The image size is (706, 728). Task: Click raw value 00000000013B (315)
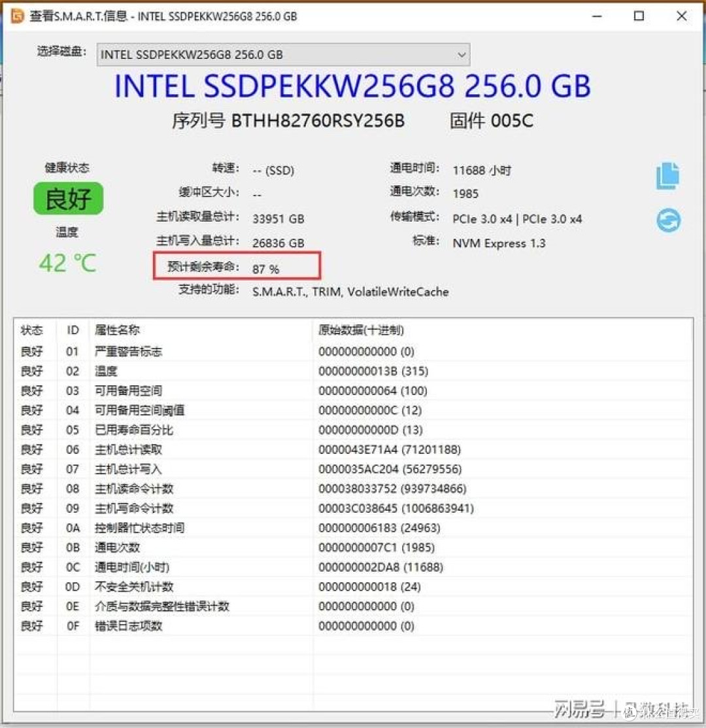tap(373, 371)
